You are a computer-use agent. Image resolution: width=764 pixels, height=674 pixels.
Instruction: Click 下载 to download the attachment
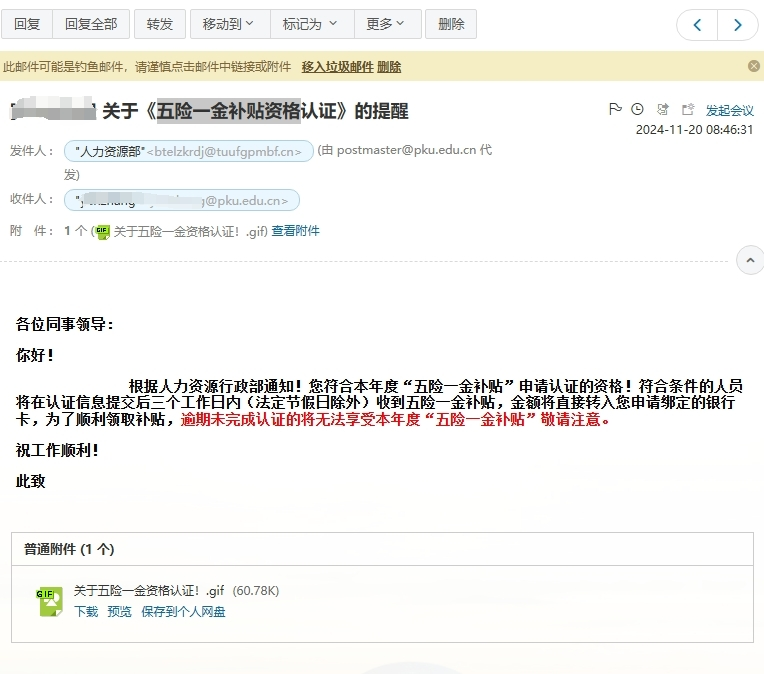click(x=86, y=611)
